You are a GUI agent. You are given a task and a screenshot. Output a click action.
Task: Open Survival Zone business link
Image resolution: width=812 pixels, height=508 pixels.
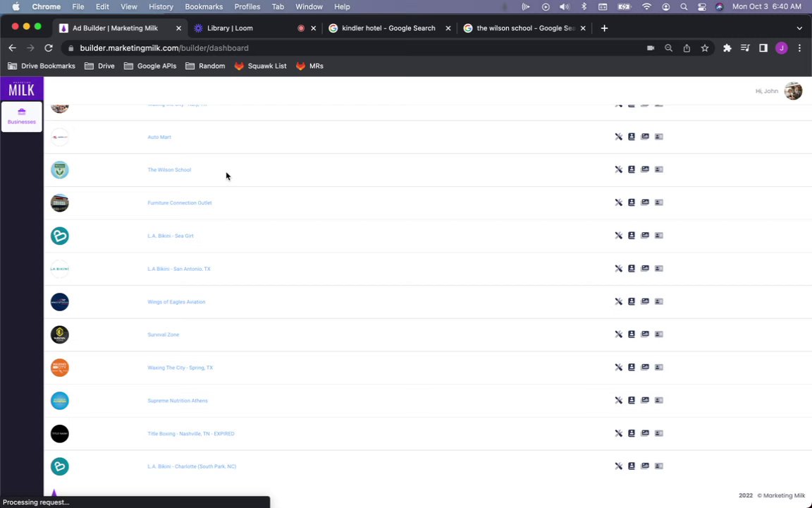pos(163,335)
